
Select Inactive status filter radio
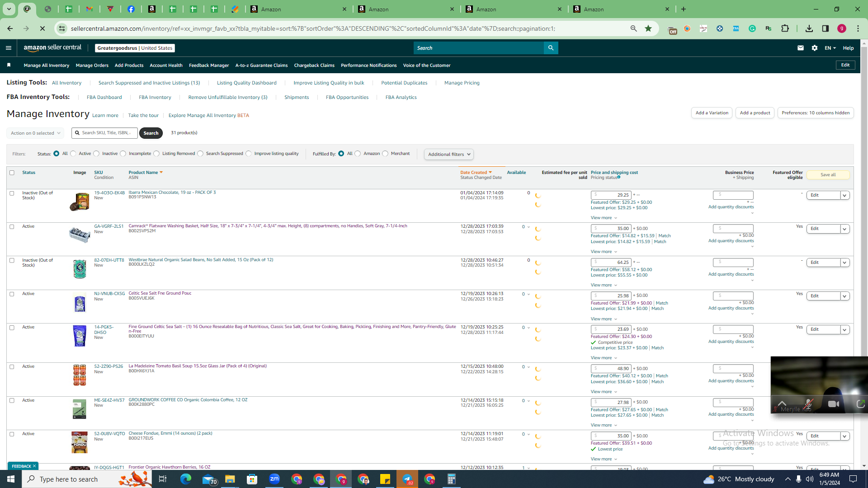pyautogui.click(x=96, y=154)
